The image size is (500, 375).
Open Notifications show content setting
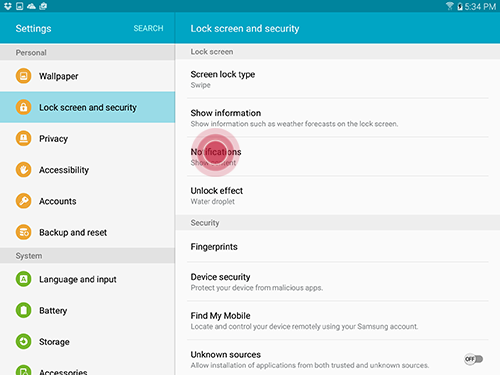coord(338,157)
